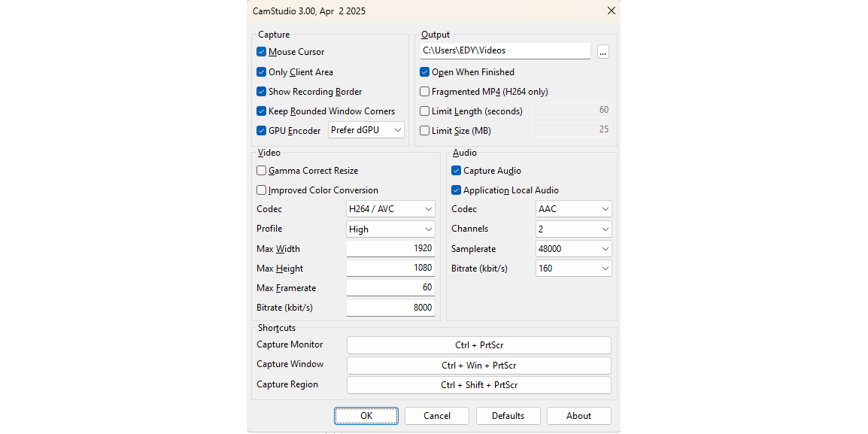Click the Samplerate label
Screen dimensions: 868x434
(473, 248)
